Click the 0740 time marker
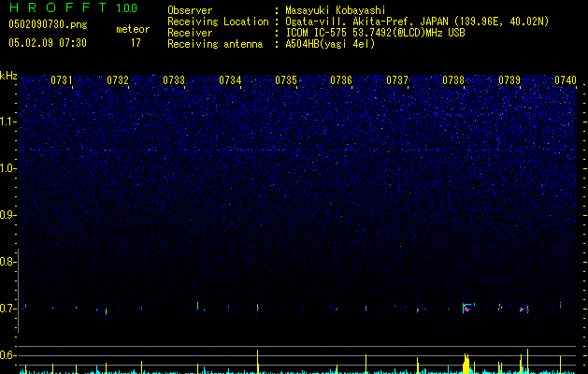The height and width of the screenshot is (374, 588). click(565, 80)
